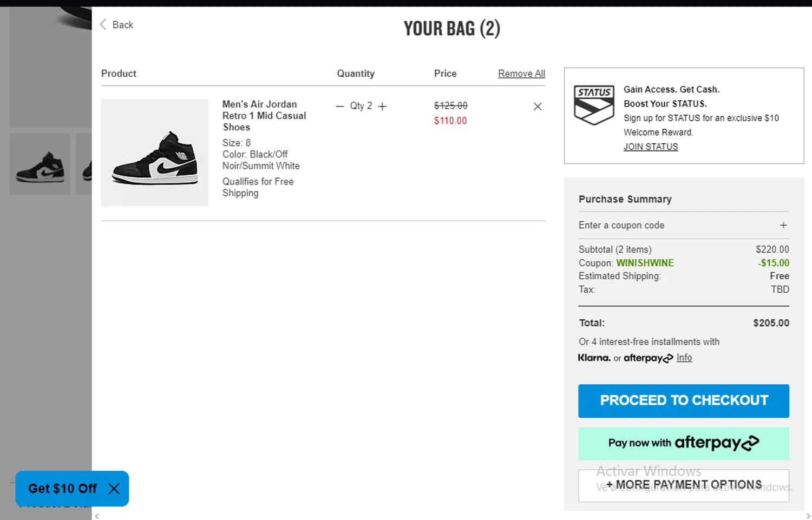Click the Get $10 Off button

click(x=62, y=489)
